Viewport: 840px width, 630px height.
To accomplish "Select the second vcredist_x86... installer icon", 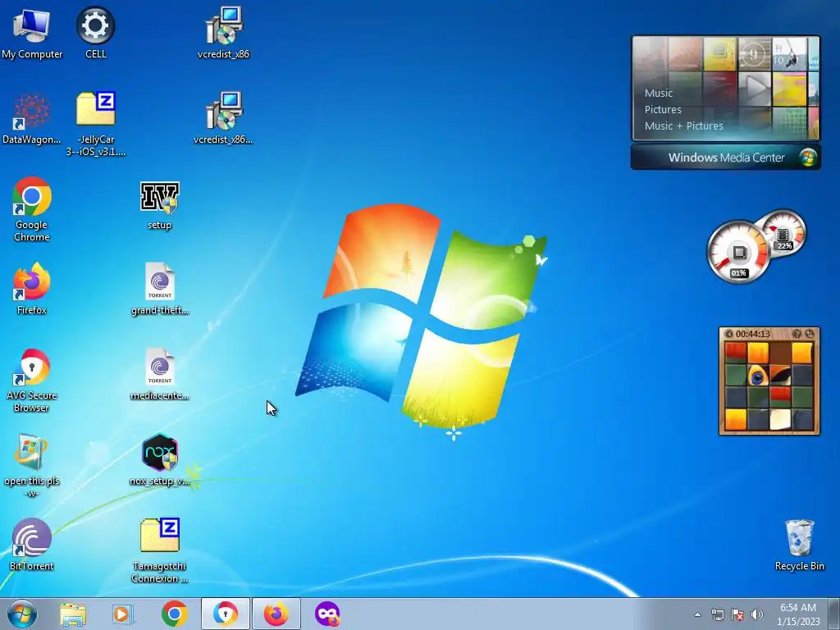I will pyautogui.click(x=223, y=119).
